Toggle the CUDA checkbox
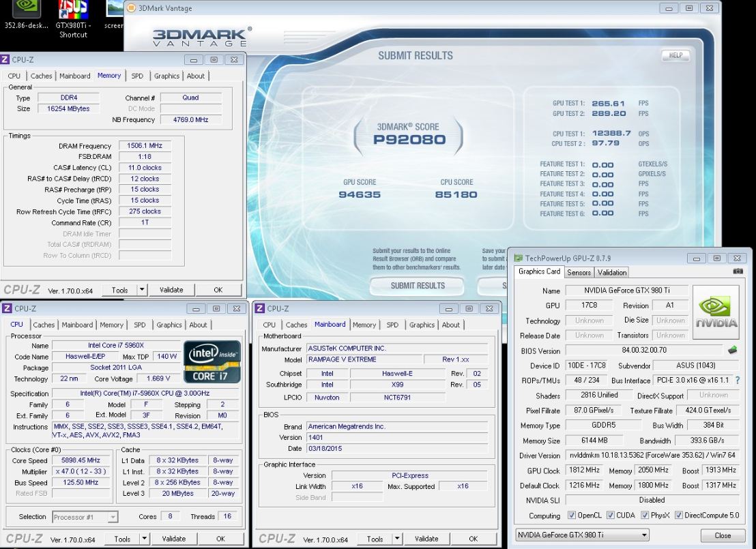The height and width of the screenshot is (549, 756). tap(611, 516)
